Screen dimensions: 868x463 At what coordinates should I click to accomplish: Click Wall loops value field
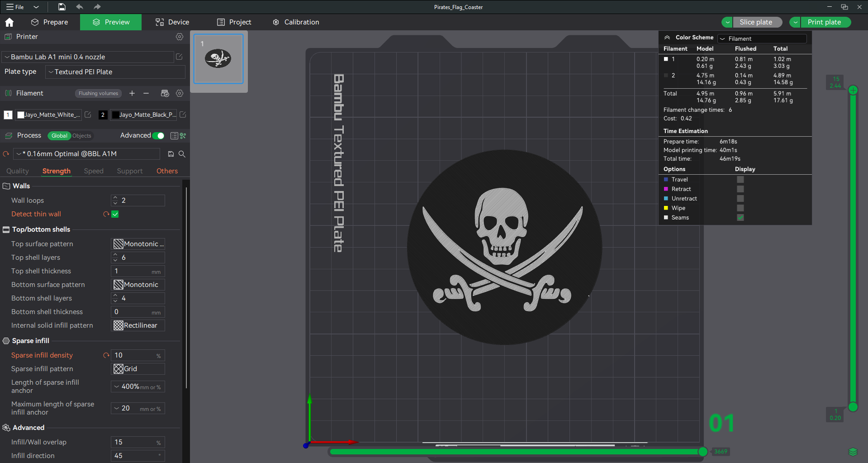coord(138,200)
